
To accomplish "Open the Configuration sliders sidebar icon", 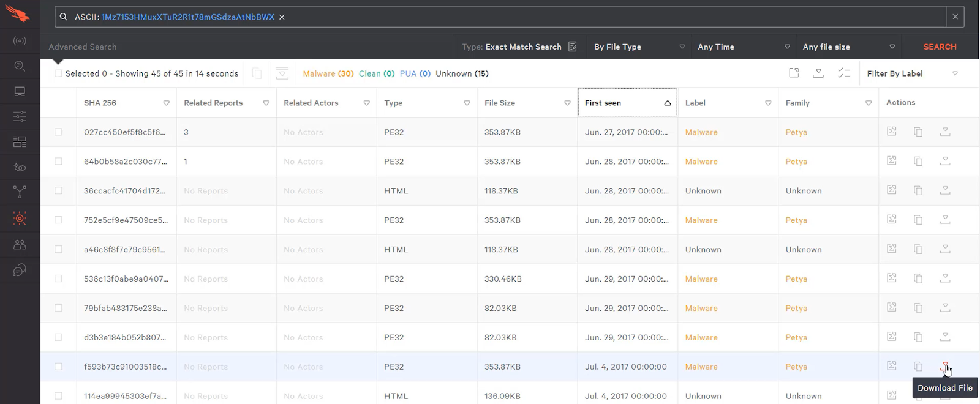I will [20, 116].
